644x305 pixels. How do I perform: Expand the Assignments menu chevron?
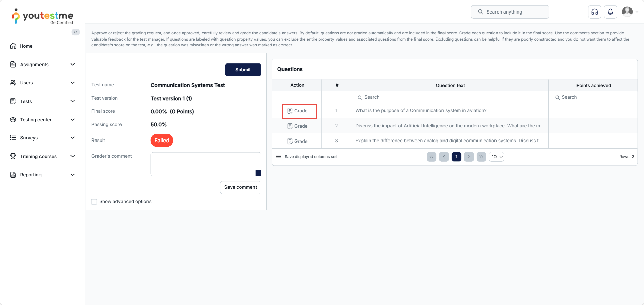(x=73, y=65)
